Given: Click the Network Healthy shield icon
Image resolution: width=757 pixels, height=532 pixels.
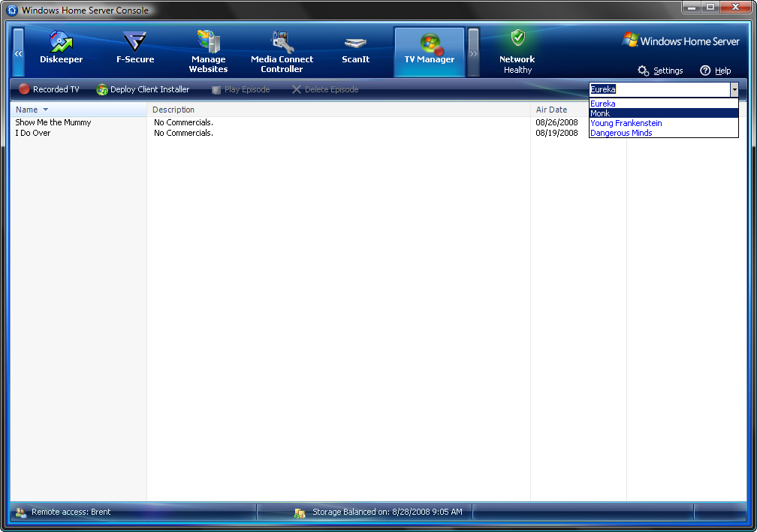Looking at the screenshot, I should click(x=518, y=38).
